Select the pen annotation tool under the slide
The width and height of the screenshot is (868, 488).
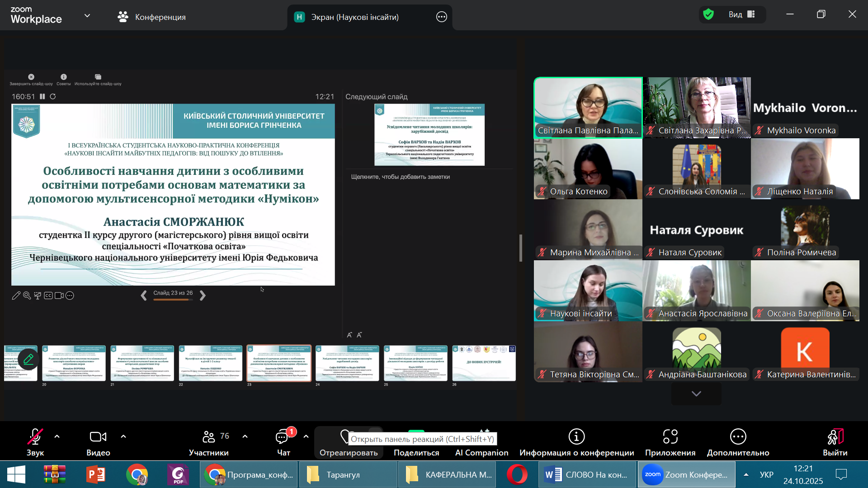coord(16,296)
